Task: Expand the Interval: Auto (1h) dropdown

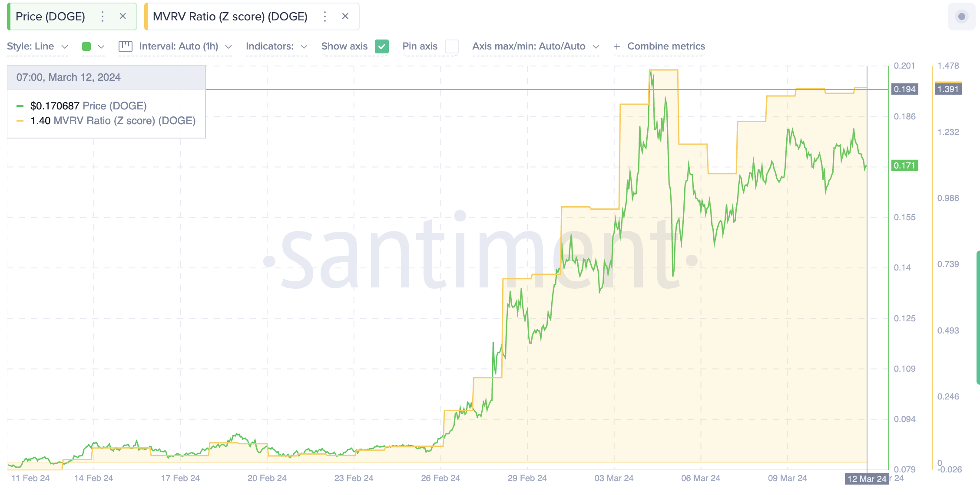Action: coord(185,46)
